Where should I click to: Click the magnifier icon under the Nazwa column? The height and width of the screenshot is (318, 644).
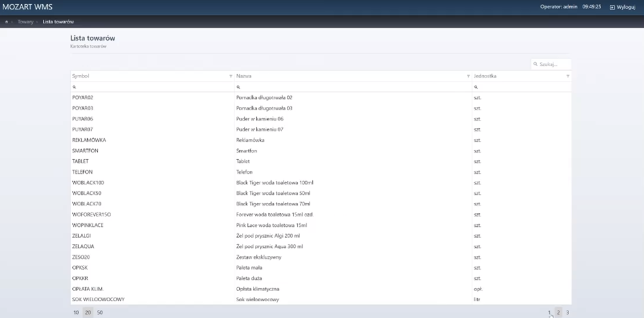pos(239,87)
